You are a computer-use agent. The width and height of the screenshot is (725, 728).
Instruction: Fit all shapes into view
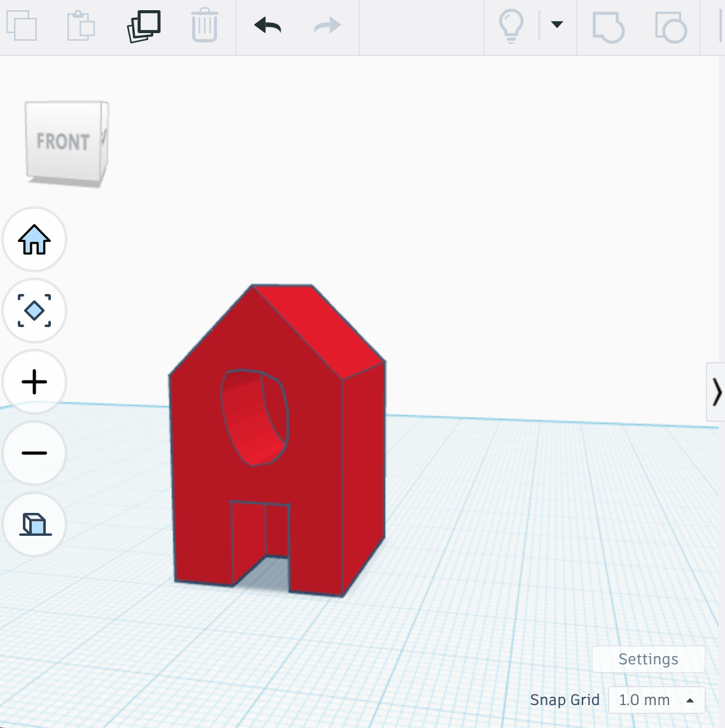click(x=34, y=310)
